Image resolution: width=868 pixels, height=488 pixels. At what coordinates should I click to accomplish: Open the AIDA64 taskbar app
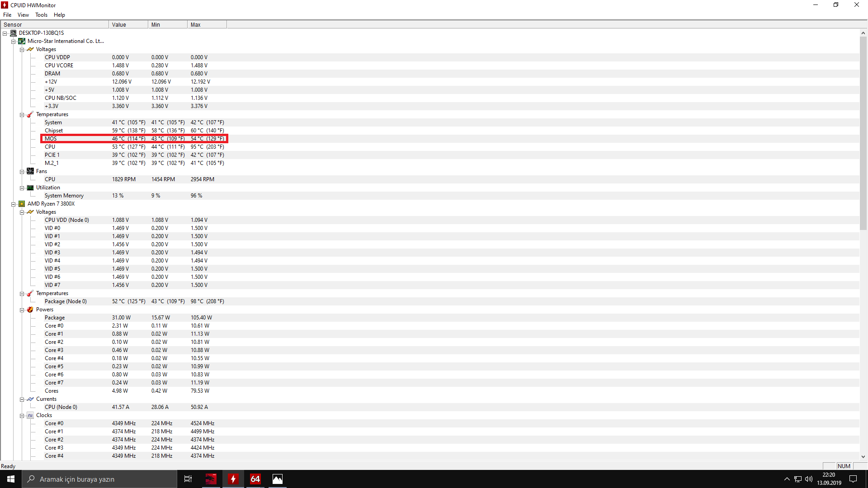click(255, 479)
